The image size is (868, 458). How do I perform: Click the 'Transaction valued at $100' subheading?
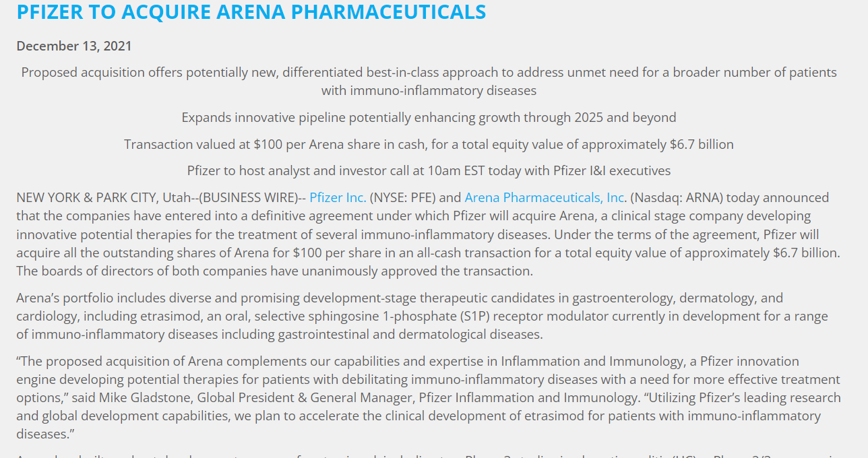(x=429, y=144)
